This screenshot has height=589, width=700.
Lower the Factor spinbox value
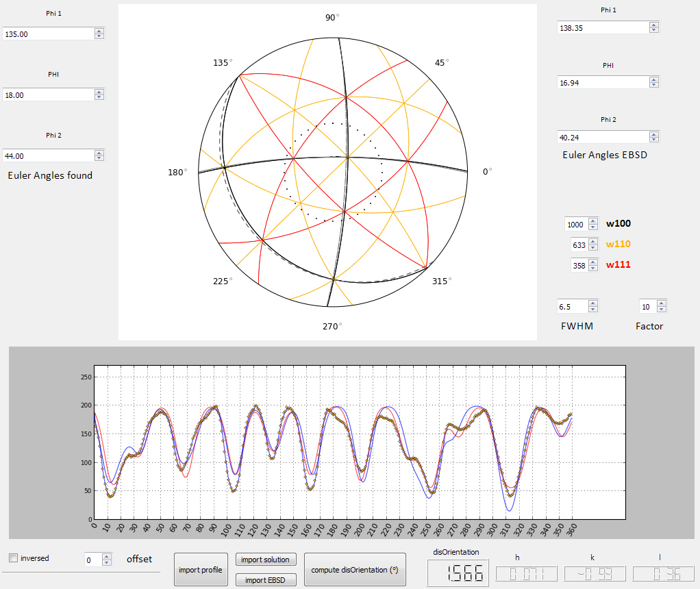tap(661, 309)
